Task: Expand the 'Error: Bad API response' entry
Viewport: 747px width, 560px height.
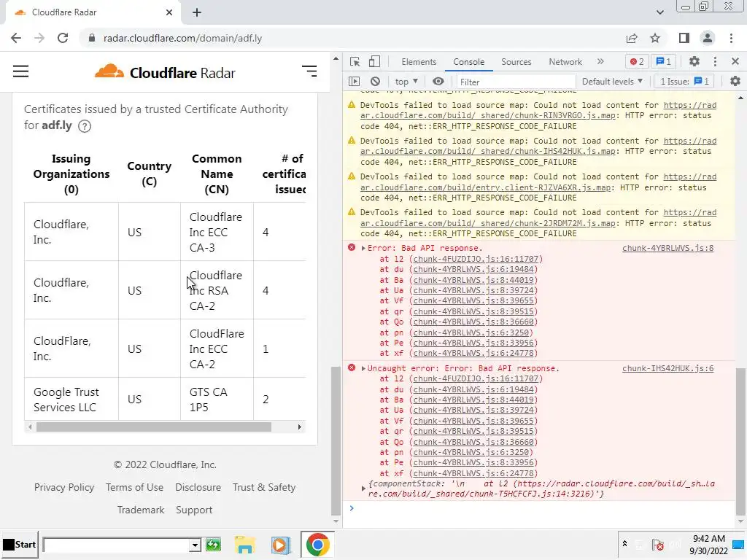Action: point(363,248)
